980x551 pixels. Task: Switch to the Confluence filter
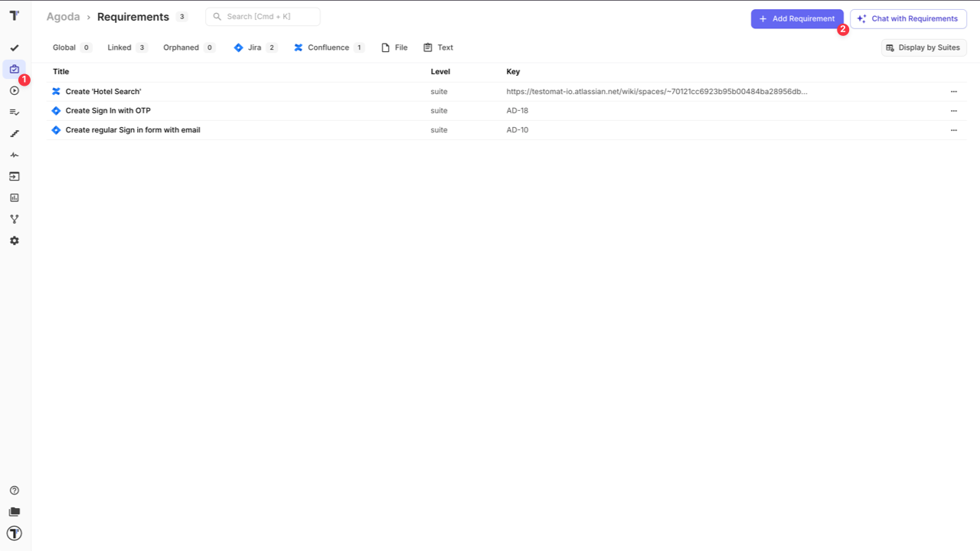click(x=328, y=47)
